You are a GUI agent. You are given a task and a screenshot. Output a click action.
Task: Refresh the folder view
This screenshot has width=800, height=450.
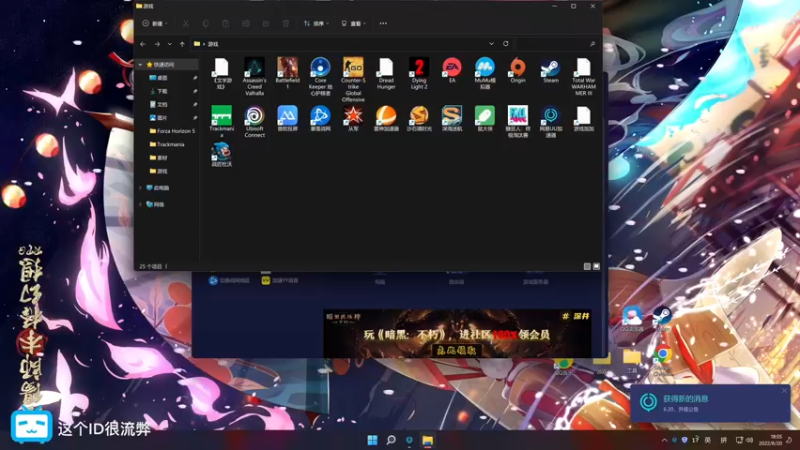[506, 44]
